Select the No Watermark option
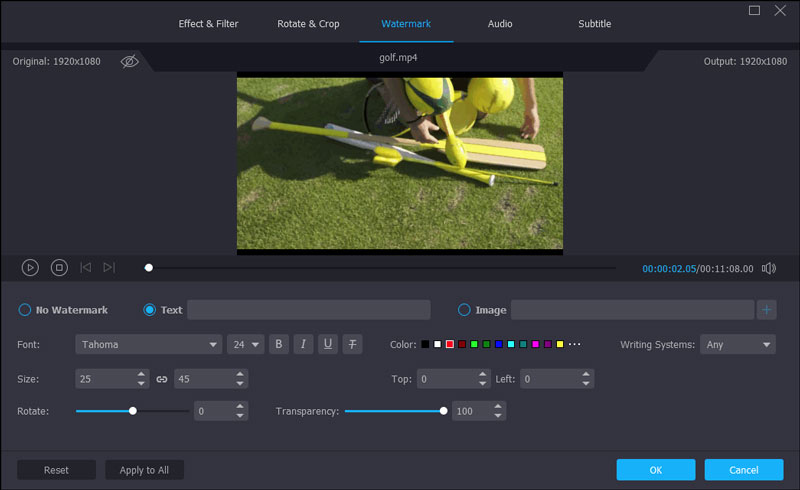800x490 pixels. click(25, 310)
